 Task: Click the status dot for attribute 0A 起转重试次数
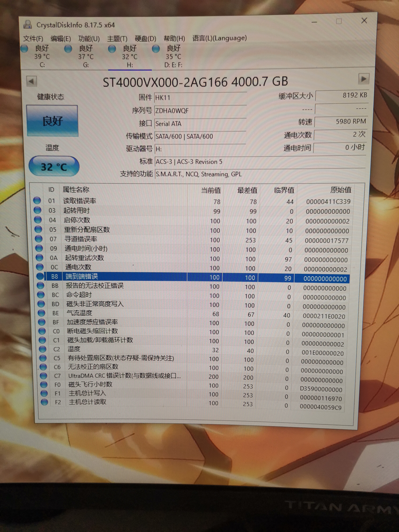[40, 257]
